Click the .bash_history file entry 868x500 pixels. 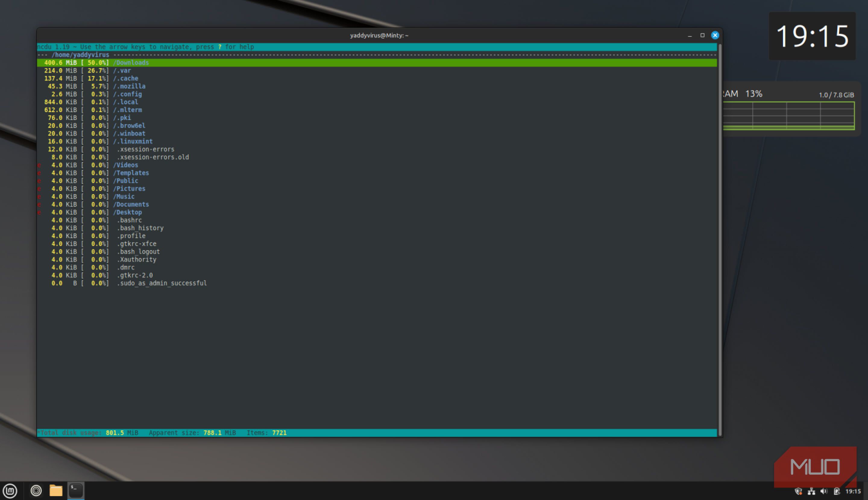click(140, 228)
